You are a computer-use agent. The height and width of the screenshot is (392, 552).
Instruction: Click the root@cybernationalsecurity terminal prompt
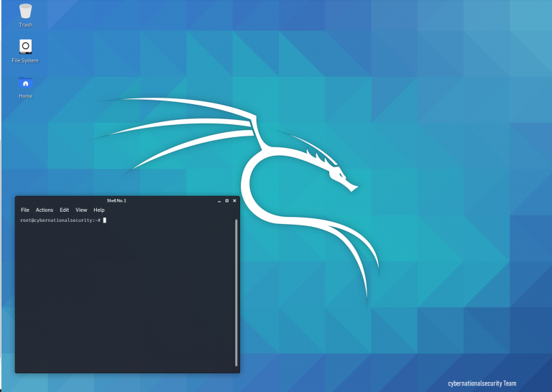(x=60, y=220)
